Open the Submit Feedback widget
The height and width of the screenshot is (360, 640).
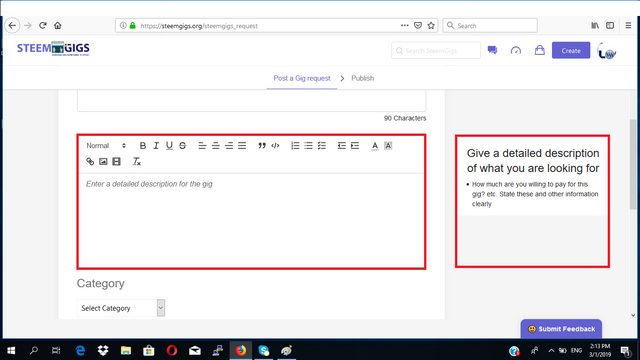[x=561, y=329]
